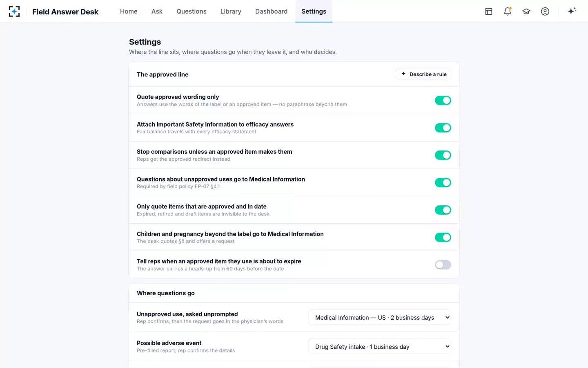Viewport: 588px width, 368px height.
Task: Select the Settings tab
Action: click(314, 11)
